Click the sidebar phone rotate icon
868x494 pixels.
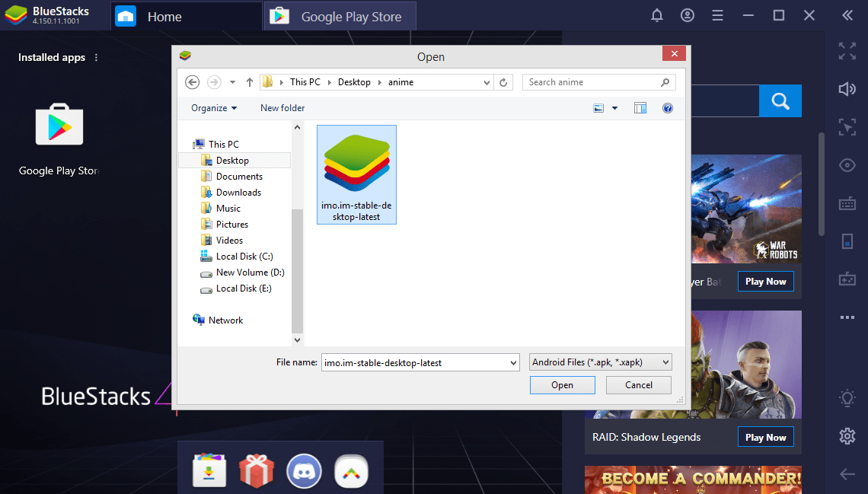tap(847, 241)
